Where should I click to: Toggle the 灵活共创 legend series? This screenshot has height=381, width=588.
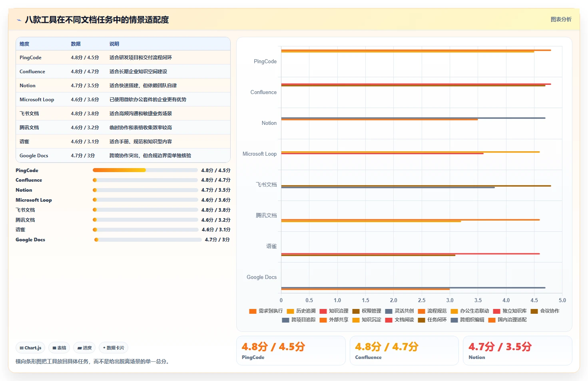pos(399,311)
